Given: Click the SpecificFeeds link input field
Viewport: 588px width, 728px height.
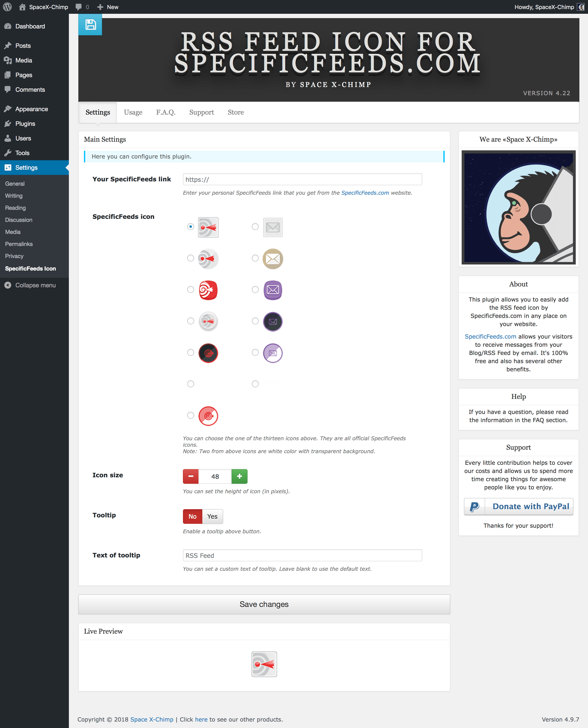Looking at the screenshot, I should point(302,179).
